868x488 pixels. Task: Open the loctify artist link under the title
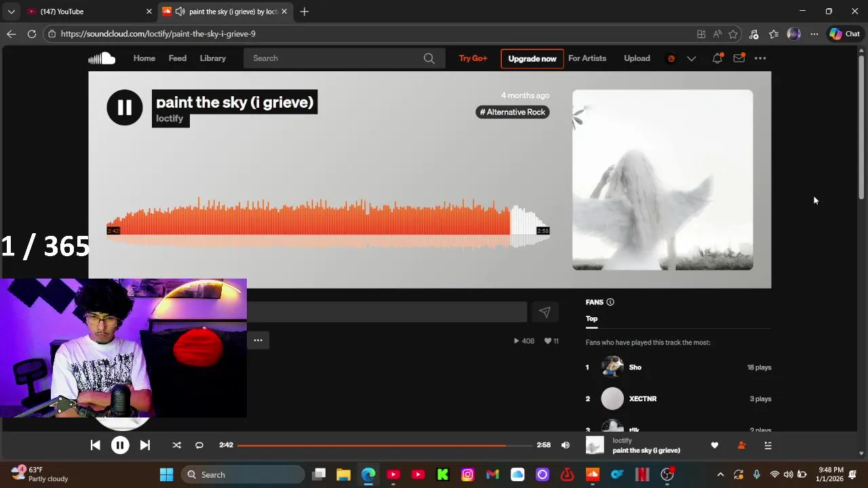point(170,119)
